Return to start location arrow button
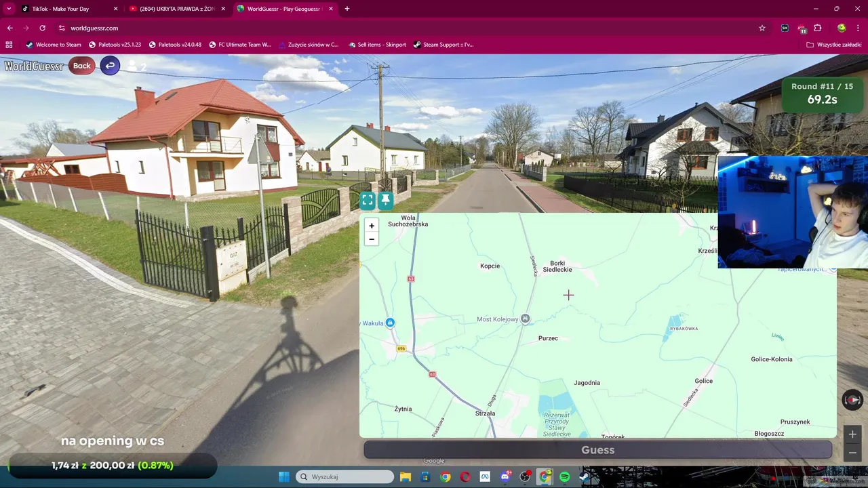The height and width of the screenshot is (488, 868). (110, 66)
